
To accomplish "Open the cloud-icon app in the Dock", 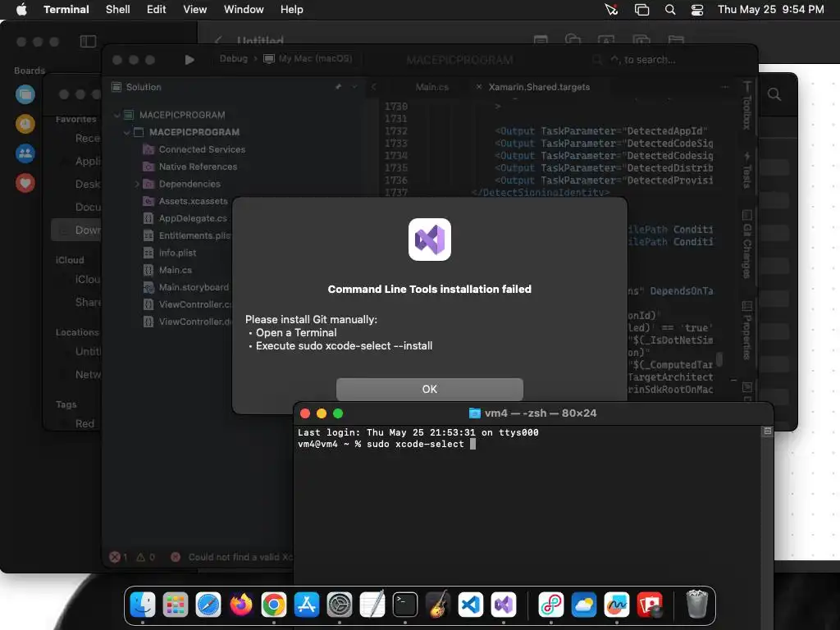I will click(583, 605).
